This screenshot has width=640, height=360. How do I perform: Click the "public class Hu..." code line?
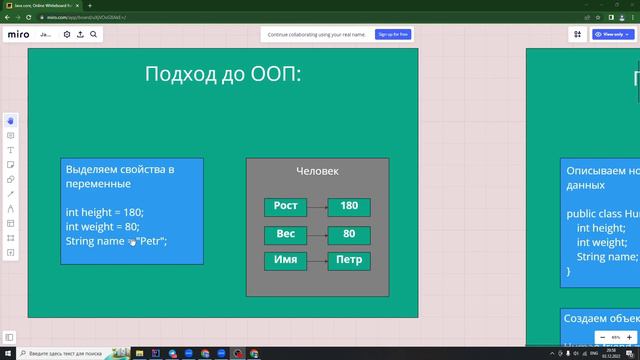(603, 214)
